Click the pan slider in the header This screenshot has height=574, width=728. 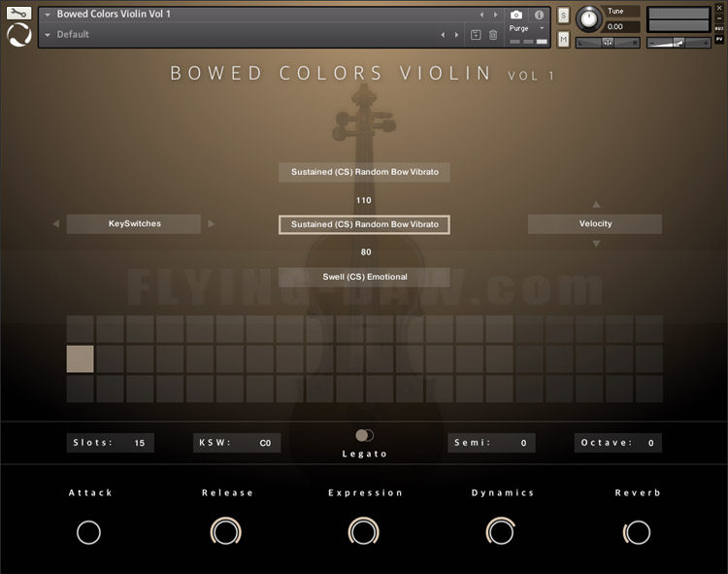608,43
